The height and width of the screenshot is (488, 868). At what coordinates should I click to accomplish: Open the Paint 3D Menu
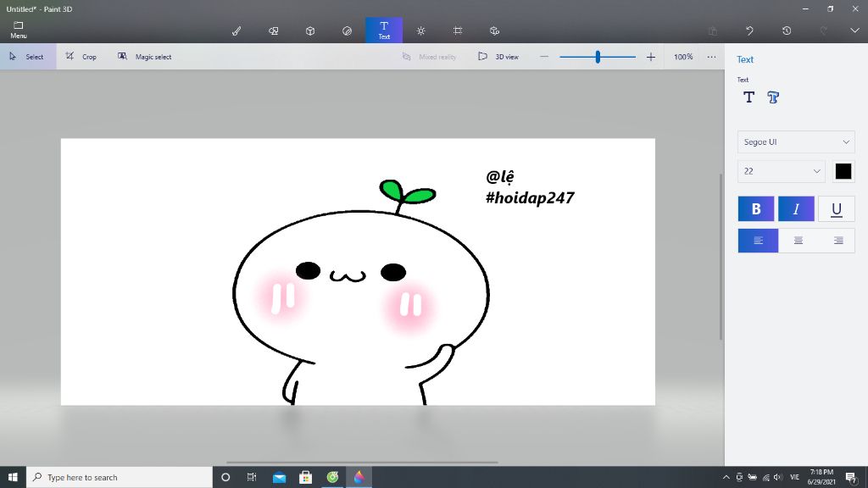(x=19, y=30)
